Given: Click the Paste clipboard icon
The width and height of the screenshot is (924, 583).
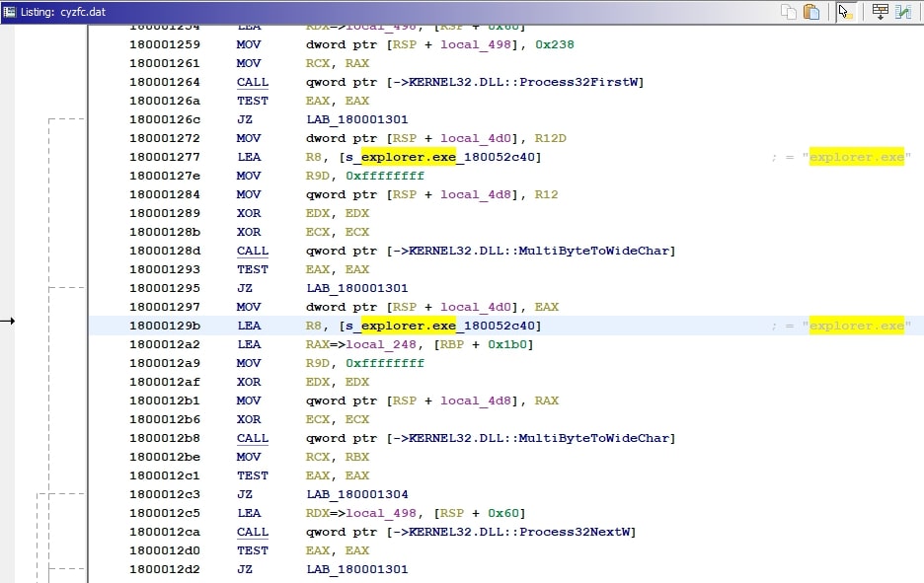Looking at the screenshot, I should tap(811, 12).
